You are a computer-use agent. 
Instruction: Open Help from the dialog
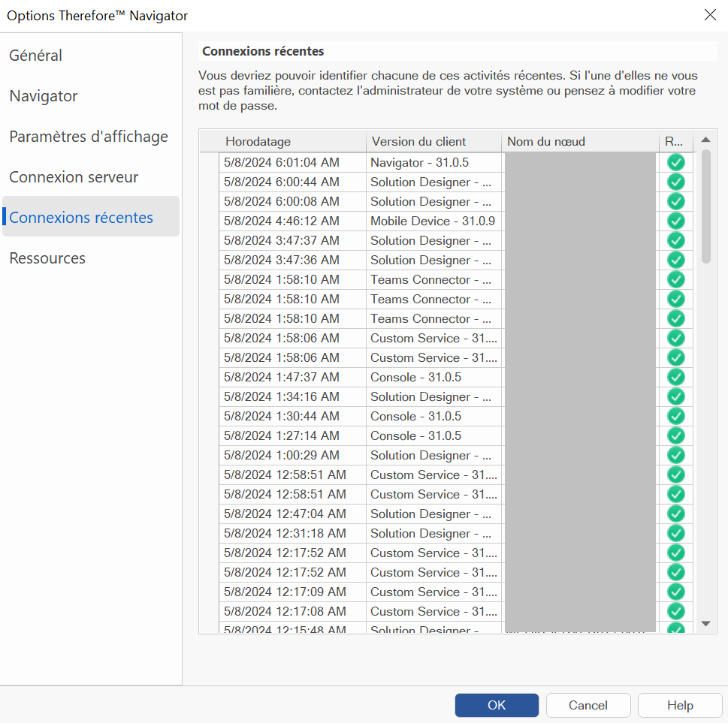tap(679, 705)
